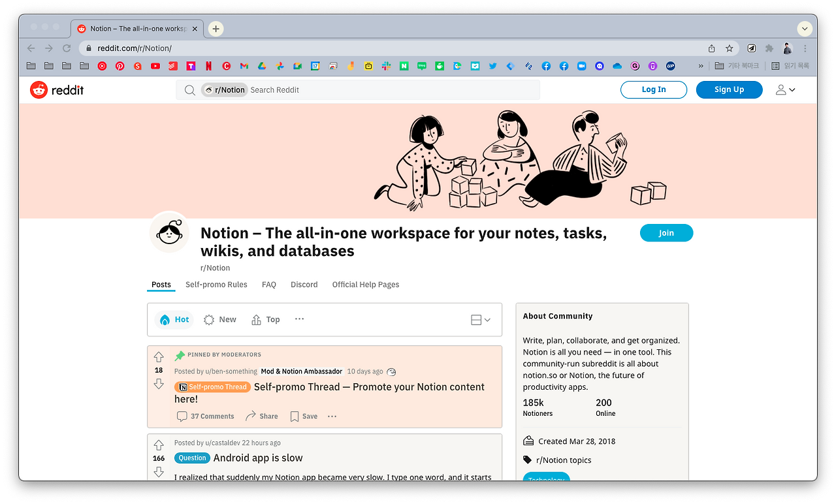Click the '200' Online count

(x=603, y=403)
